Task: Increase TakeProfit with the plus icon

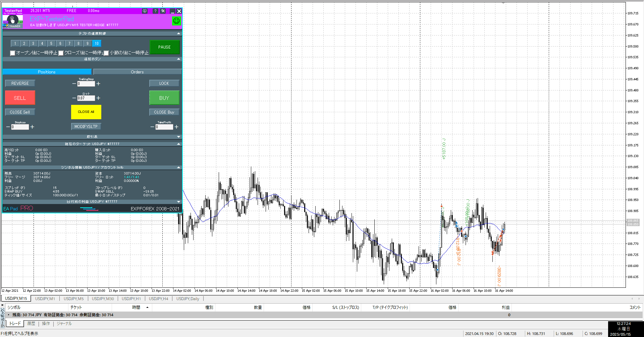Action: tap(176, 127)
